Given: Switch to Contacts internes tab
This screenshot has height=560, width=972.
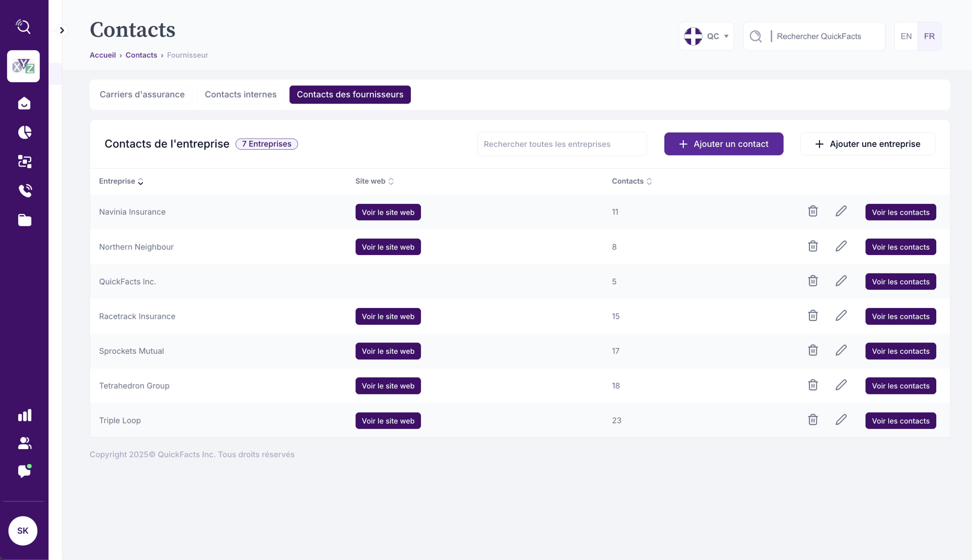Looking at the screenshot, I should (240, 95).
